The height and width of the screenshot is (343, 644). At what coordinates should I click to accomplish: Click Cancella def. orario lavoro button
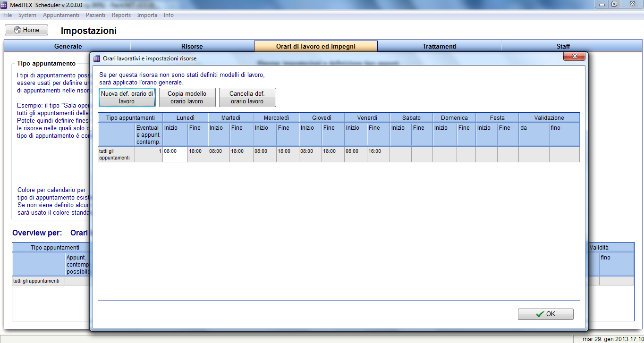tap(247, 98)
